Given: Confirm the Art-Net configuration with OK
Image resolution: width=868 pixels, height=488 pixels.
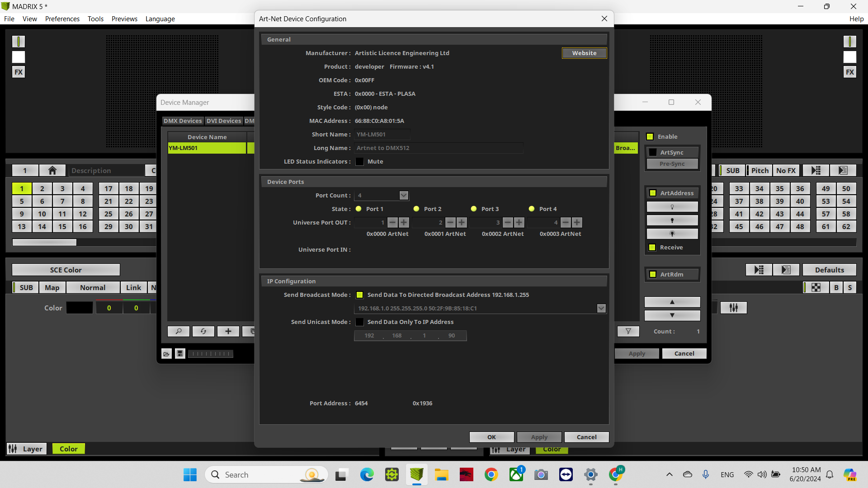Looking at the screenshot, I should pyautogui.click(x=491, y=437).
